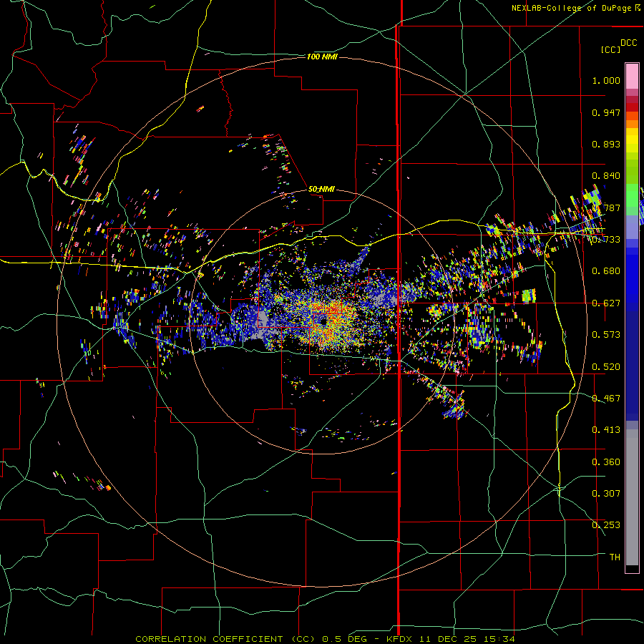Select the 0.893 legend value
Image resolution: width=644 pixels, height=644 pixels.
click(x=606, y=144)
